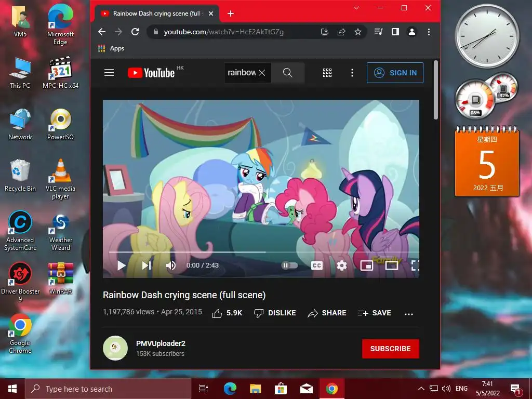532x399 pixels.
Task: Like the video with thumbs up
Action: point(227,313)
